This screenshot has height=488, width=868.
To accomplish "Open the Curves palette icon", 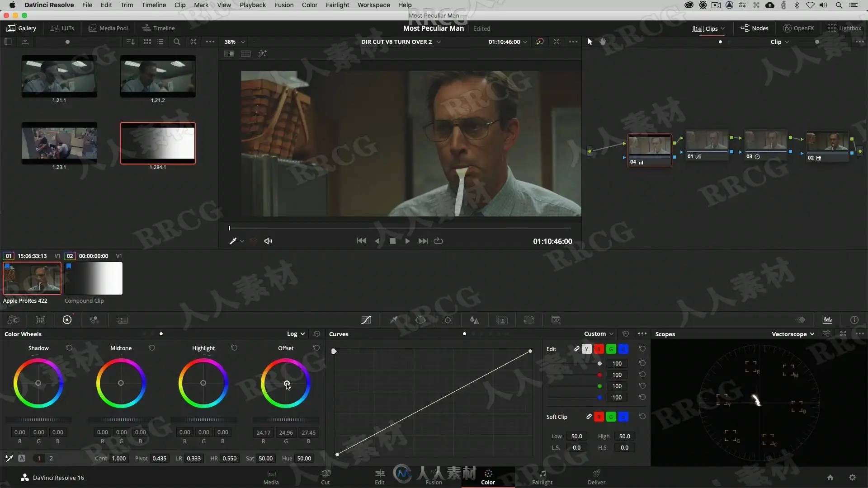I will pos(366,320).
